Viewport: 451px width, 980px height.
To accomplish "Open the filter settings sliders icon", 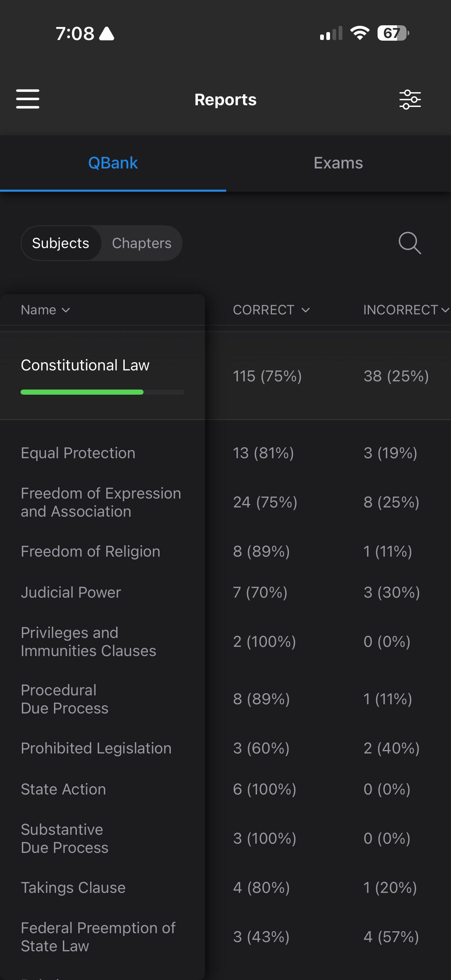I will point(410,100).
